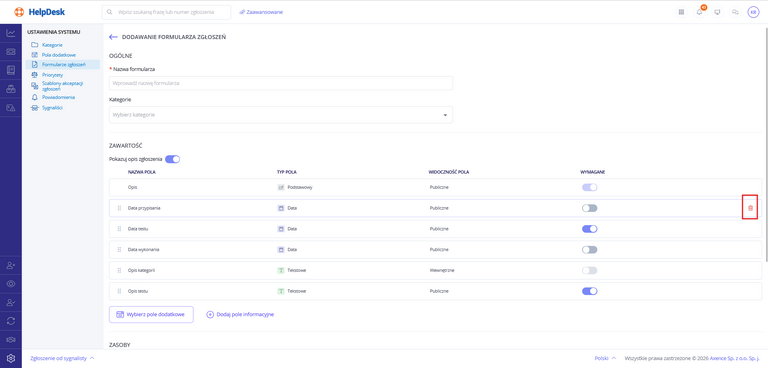Delete the Data przypisania field with trash icon
Screen dimensions: 768x368
[x=750, y=208]
